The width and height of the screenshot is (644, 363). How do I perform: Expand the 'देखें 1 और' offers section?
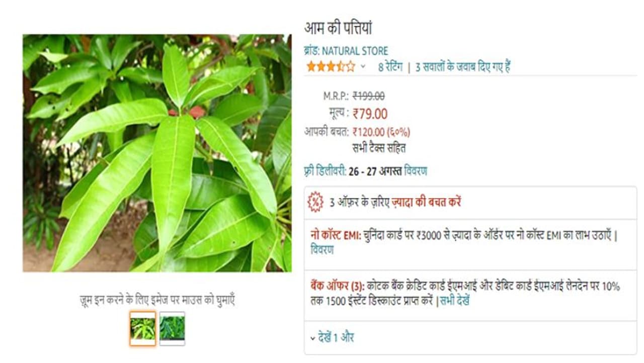click(x=332, y=337)
